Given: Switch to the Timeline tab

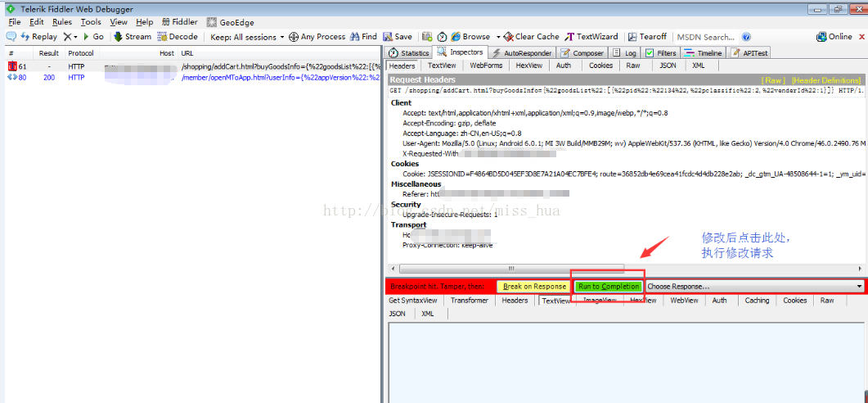Looking at the screenshot, I should pyautogui.click(x=703, y=52).
